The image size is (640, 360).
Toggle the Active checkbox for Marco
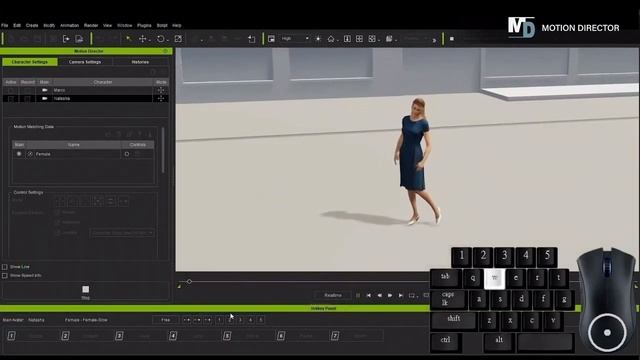pyautogui.click(x=11, y=90)
